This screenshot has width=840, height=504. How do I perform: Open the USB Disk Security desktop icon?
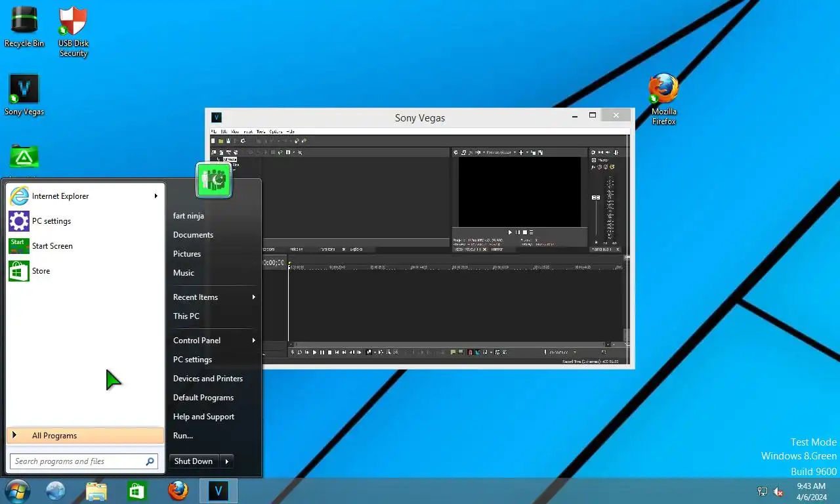click(73, 31)
